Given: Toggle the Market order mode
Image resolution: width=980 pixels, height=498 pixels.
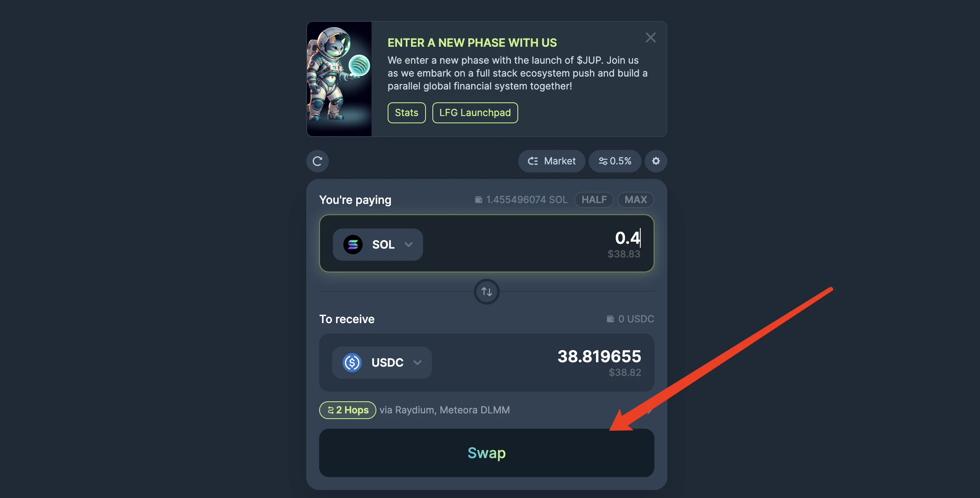Looking at the screenshot, I should tap(551, 161).
